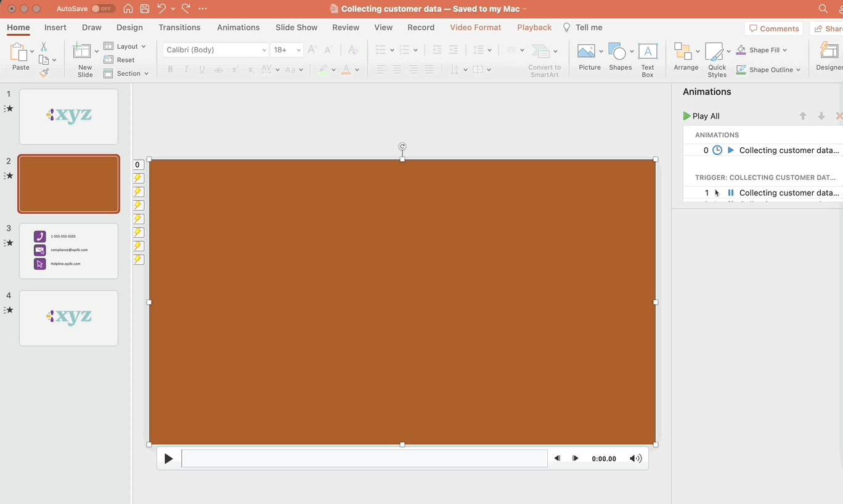Click the Increase Indent icon
The width and height of the screenshot is (843, 504).
pyautogui.click(x=453, y=50)
